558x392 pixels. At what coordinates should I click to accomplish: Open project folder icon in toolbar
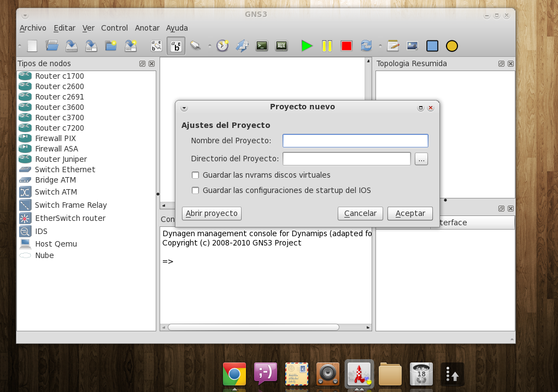point(52,46)
